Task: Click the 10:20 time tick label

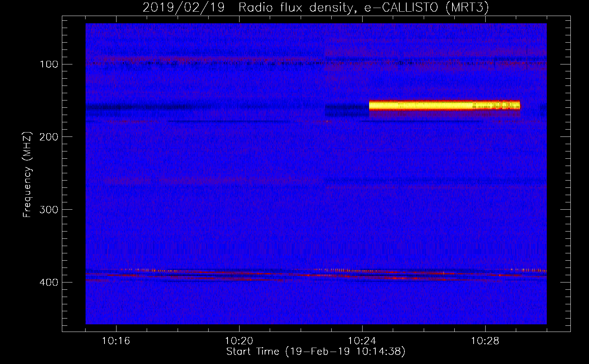Action: [239, 341]
